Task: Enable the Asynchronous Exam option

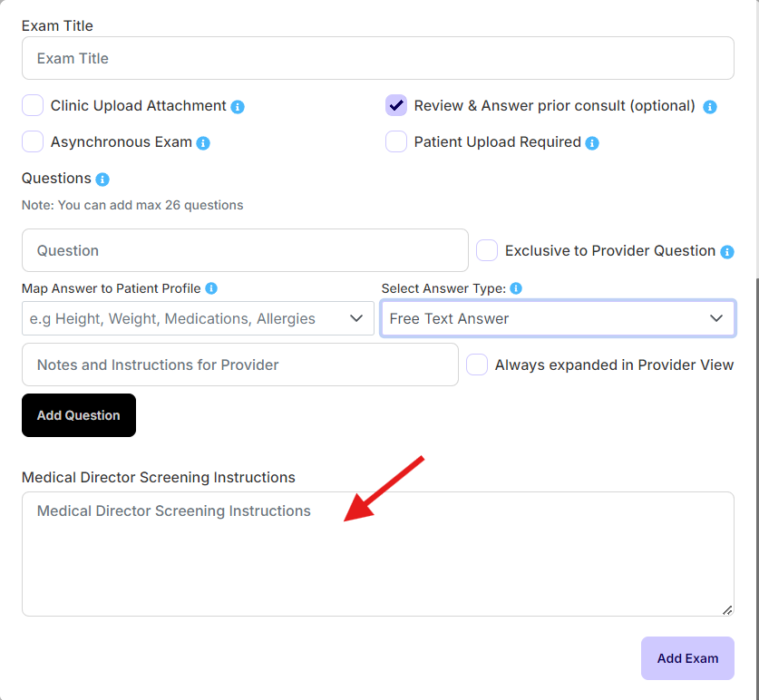Action: point(33,142)
